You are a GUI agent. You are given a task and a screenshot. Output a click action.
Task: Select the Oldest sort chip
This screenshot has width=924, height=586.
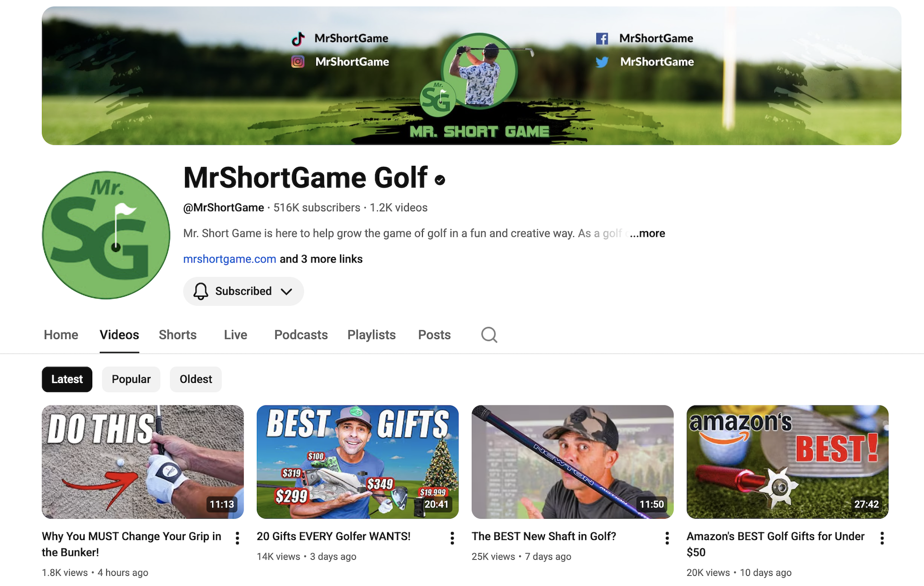pyautogui.click(x=195, y=379)
